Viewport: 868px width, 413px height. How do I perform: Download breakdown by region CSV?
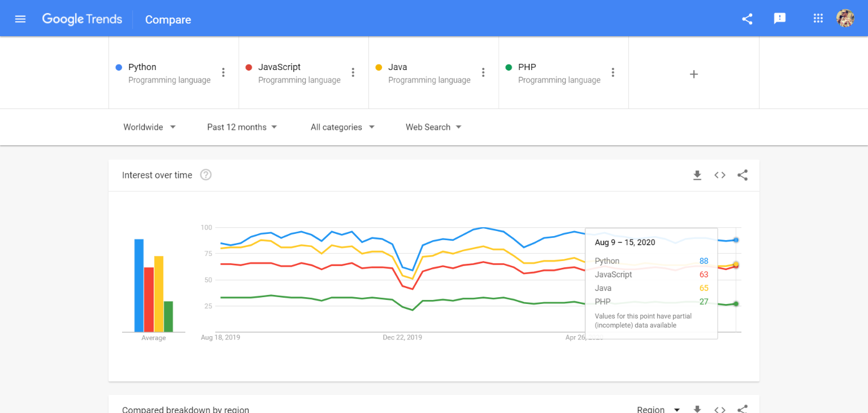click(x=697, y=410)
